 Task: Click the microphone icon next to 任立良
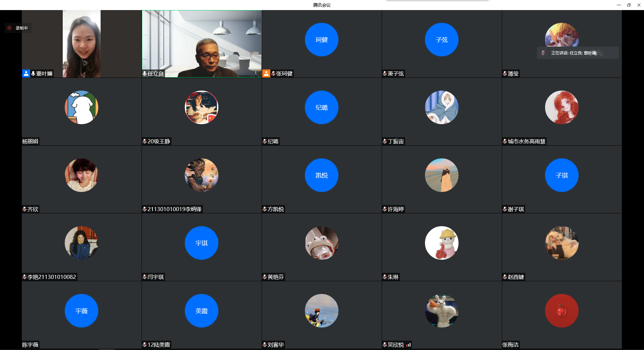point(145,73)
